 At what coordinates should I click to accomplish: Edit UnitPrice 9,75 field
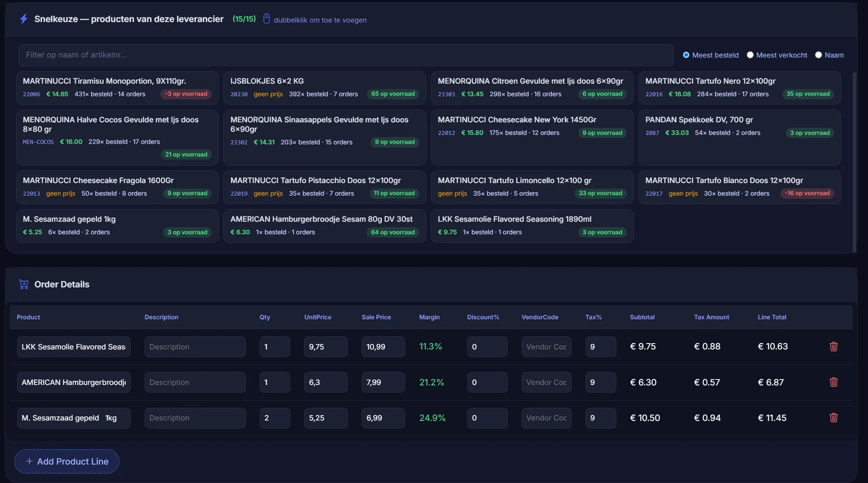point(326,347)
